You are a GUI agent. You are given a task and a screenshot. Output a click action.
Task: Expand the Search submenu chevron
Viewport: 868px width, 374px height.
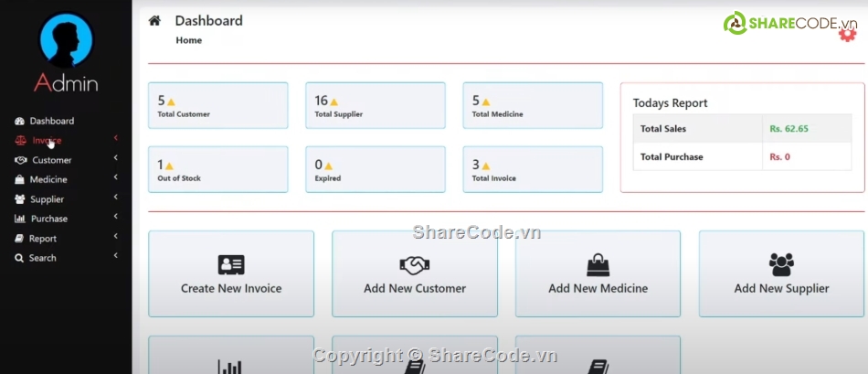click(x=116, y=255)
